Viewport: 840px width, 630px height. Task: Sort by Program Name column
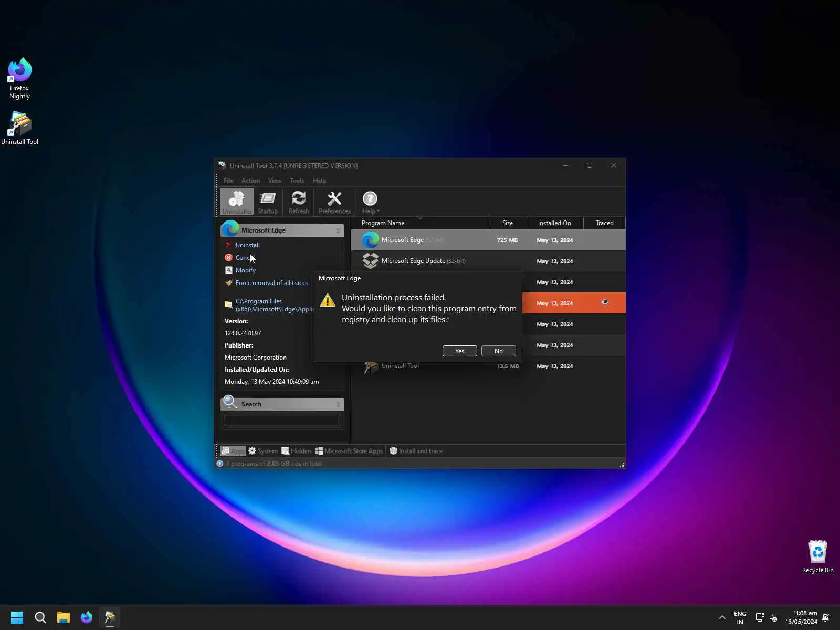(x=419, y=223)
